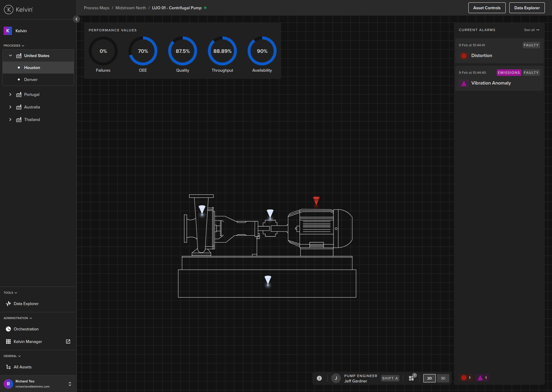552x392 pixels.
Task: Collapse the United States tree item
Action: (10, 56)
